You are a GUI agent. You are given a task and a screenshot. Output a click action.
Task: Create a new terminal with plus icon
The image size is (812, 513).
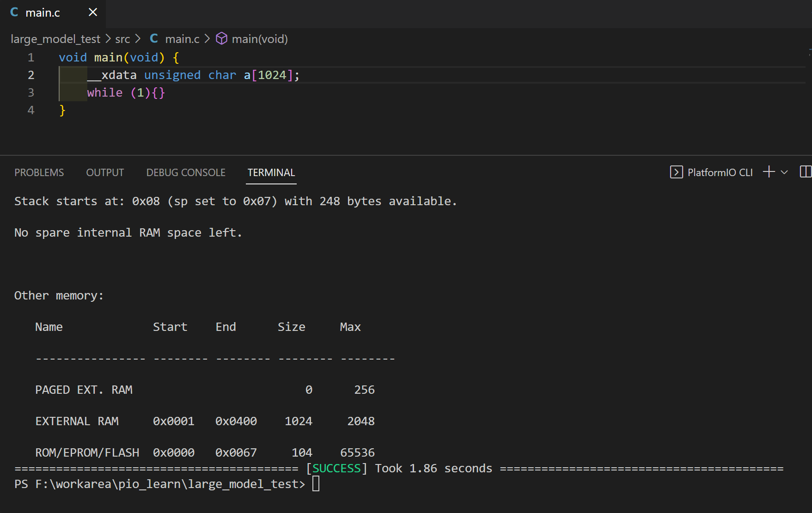tap(769, 172)
